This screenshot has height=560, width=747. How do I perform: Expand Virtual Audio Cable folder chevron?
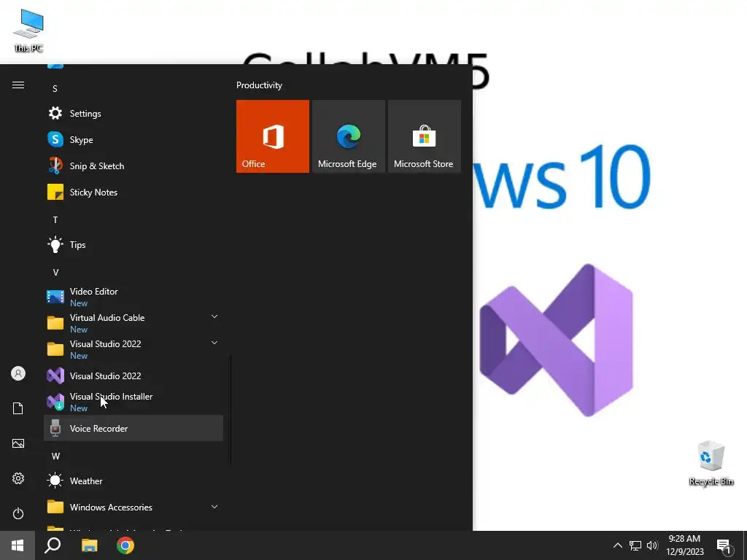point(214,316)
